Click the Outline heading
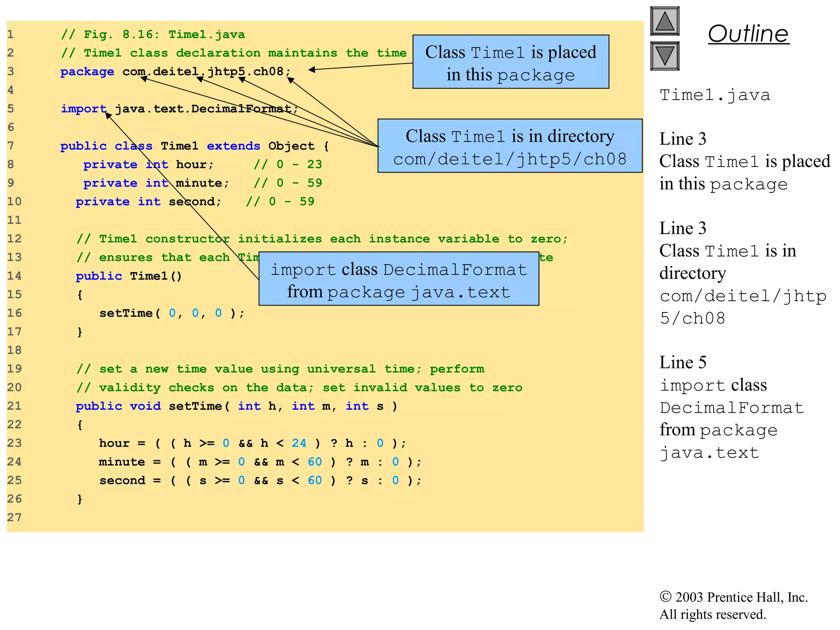This screenshot has height=630, width=840. 749,33
